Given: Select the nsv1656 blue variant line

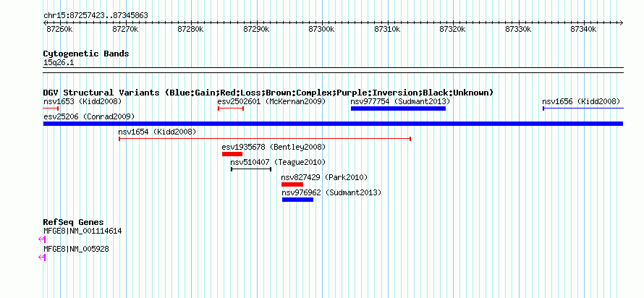Looking at the screenshot, I should click(x=583, y=108).
